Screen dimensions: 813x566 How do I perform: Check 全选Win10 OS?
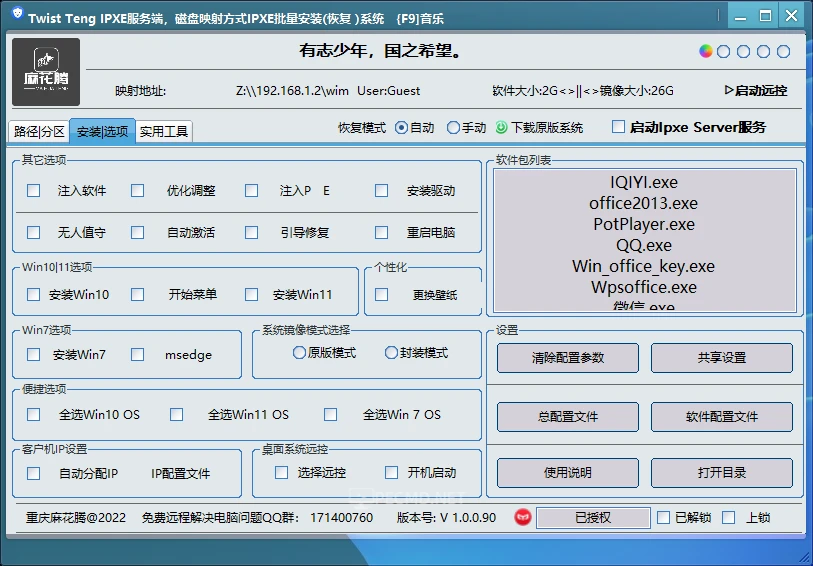pyautogui.click(x=33, y=415)
